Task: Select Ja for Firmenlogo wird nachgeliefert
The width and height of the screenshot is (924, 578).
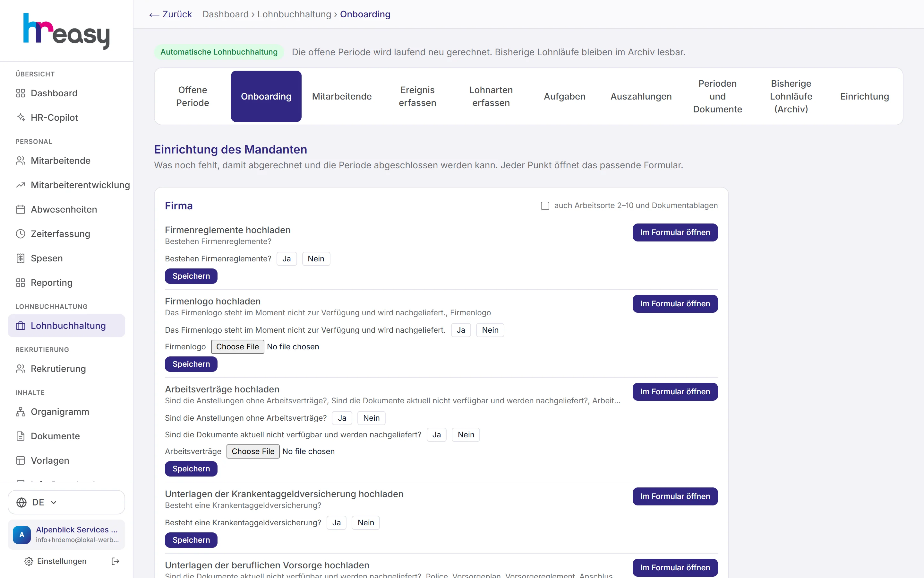Action: click(x=461, y=330)
